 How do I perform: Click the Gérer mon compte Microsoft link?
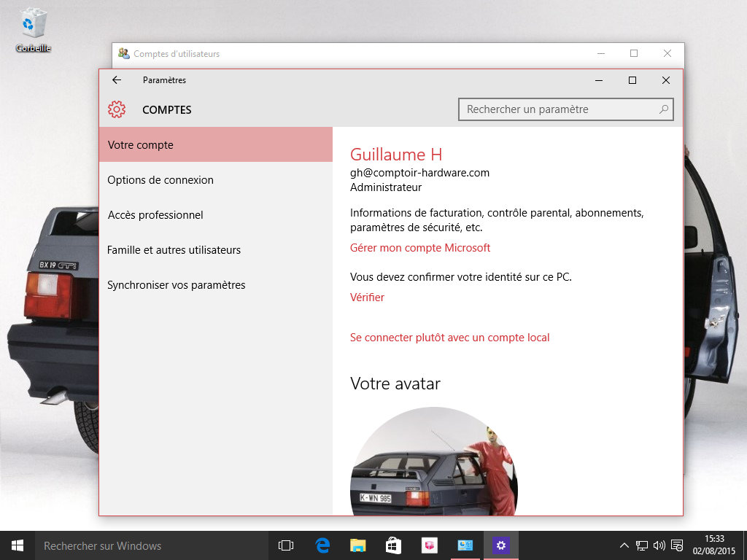coord(420,248)
